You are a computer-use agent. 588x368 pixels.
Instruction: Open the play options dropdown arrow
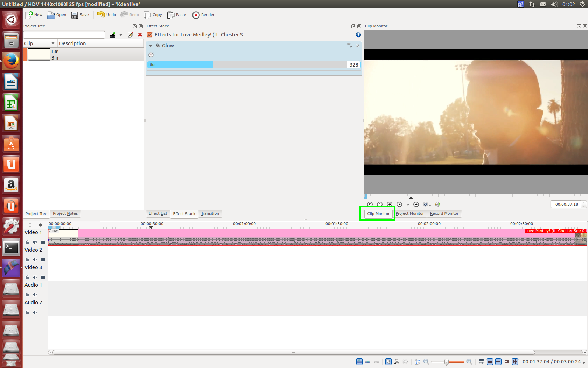(x=408, y=205)
